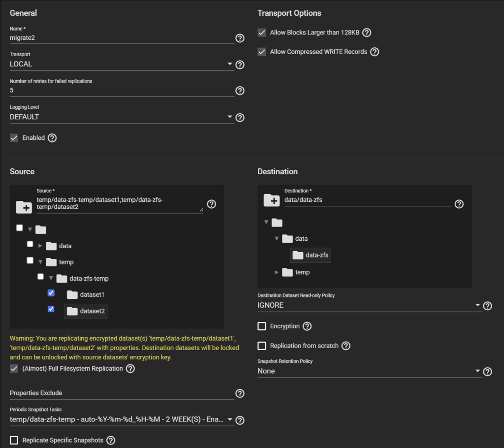Expand the temp folder in Destination tree
Viewport: 504px width, 448px height.
click(277, 272)
